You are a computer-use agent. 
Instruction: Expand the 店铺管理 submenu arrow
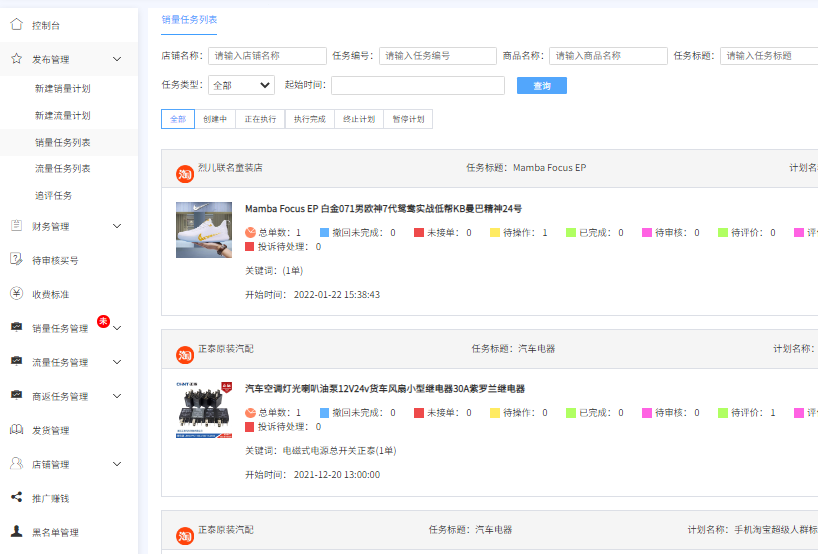pyautogui.click(x=117, y=464)
